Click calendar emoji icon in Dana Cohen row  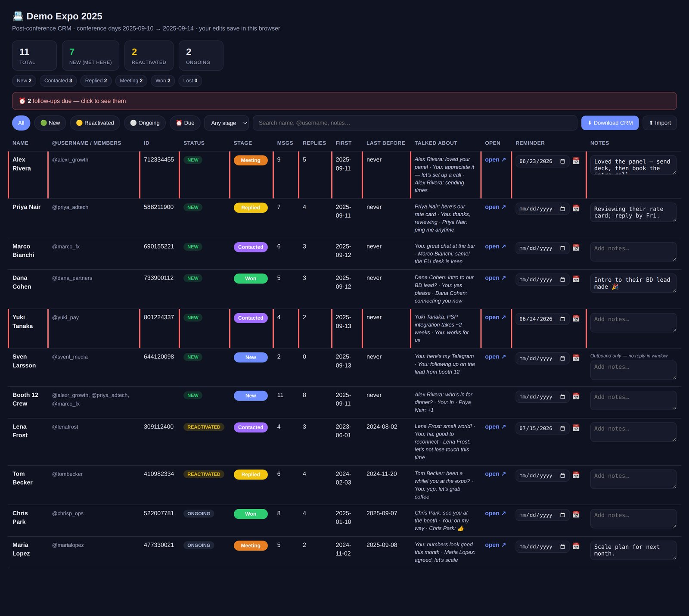576,279
